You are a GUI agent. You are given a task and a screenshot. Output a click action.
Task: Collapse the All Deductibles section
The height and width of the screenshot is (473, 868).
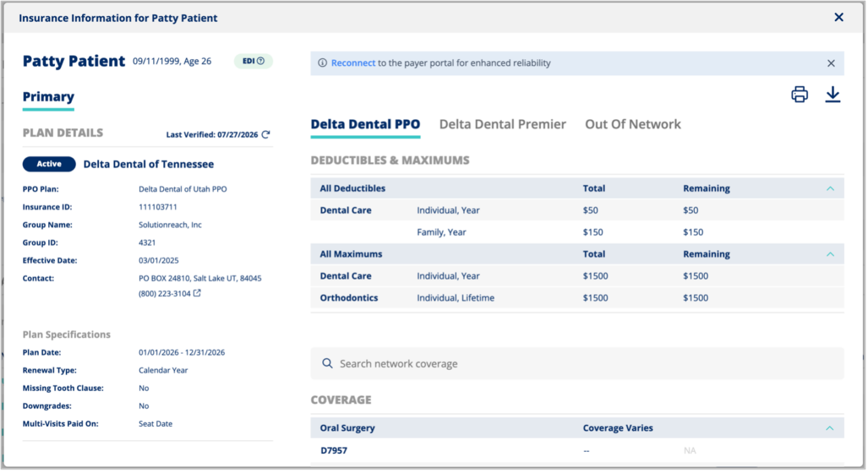pyautogui.click(x=830, y=188)
